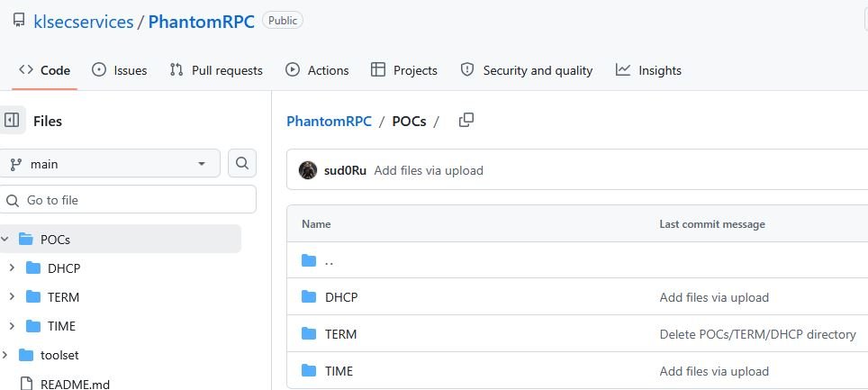Expand the TERM folder in sidebar tree

(11, 296)
